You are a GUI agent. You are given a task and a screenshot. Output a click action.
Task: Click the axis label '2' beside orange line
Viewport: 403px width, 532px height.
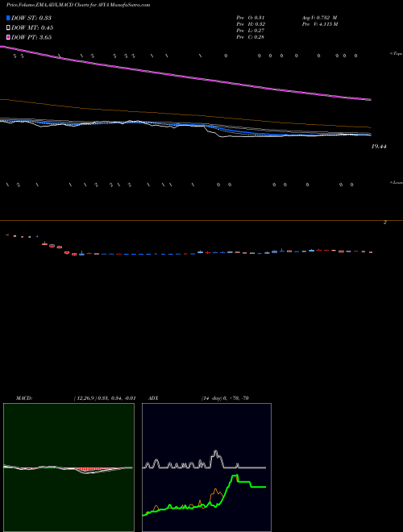(x=385, y=222)
